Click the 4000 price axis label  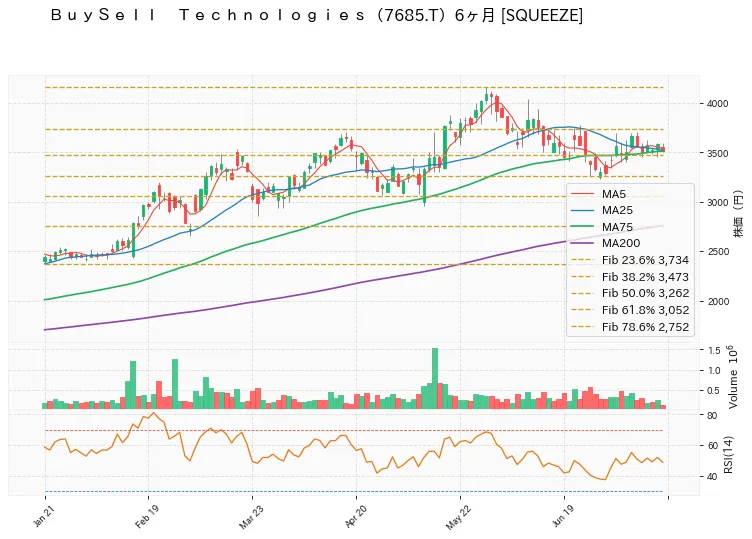coord(717,104)
